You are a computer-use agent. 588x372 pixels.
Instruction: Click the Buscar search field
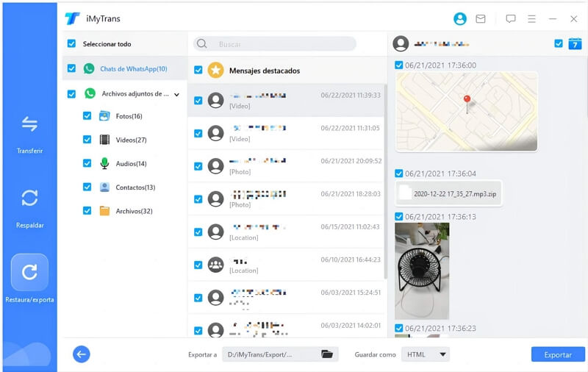274,44
